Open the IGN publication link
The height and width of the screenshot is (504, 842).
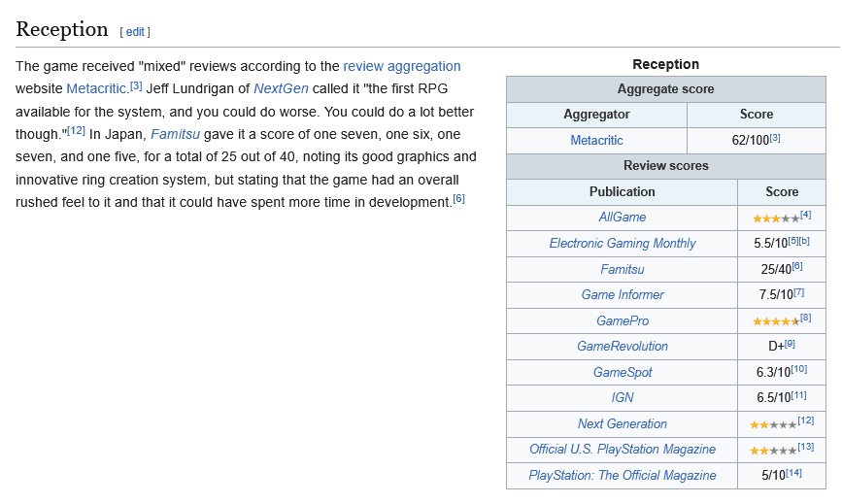pos(622,397)
